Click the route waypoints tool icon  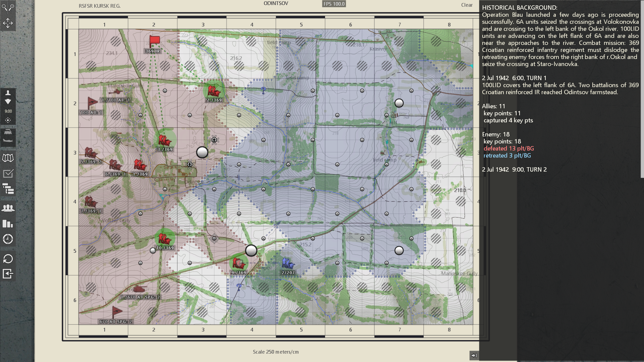8,7
